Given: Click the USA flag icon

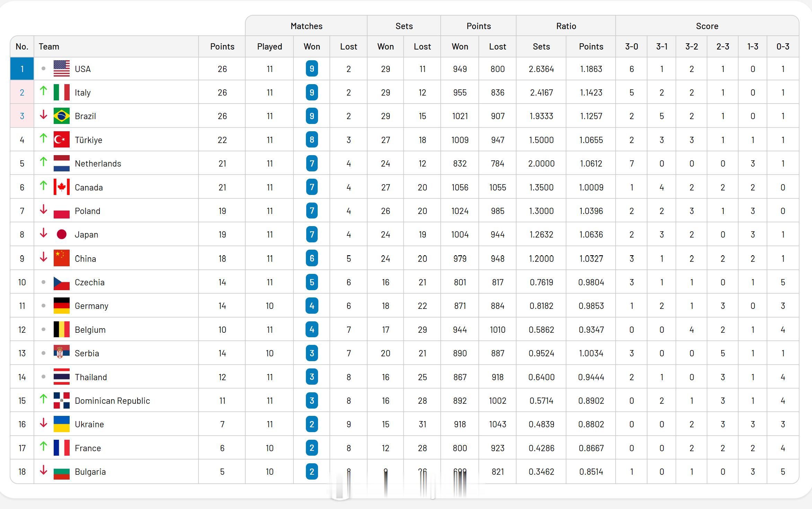Looking at the screenshot, I should (62, 69).
